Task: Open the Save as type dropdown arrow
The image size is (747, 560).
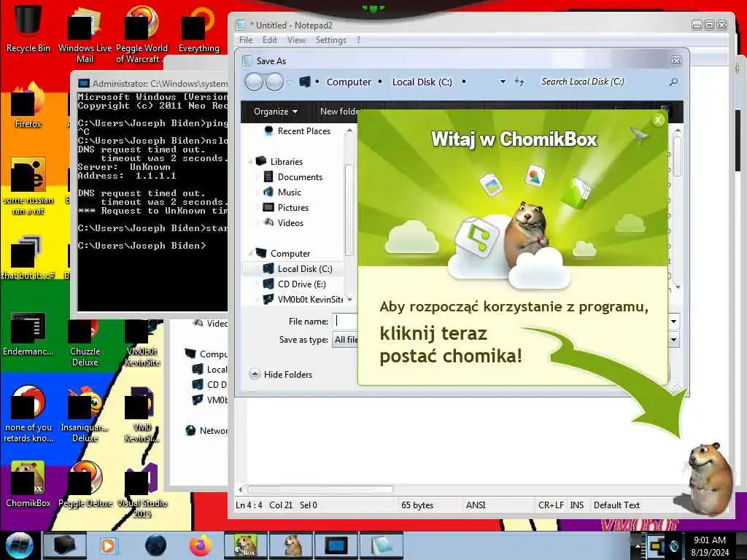Action: (673, 340)
